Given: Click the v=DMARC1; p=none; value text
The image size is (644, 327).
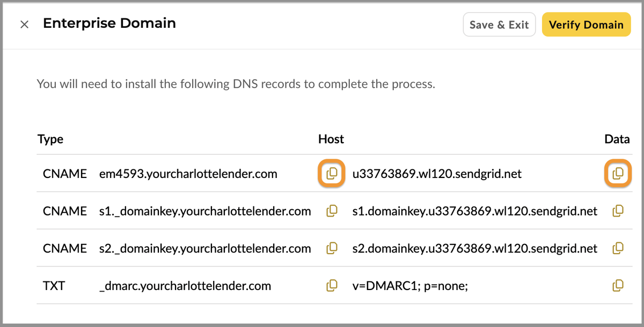Looking at the screenshot, I should (411, 286).
